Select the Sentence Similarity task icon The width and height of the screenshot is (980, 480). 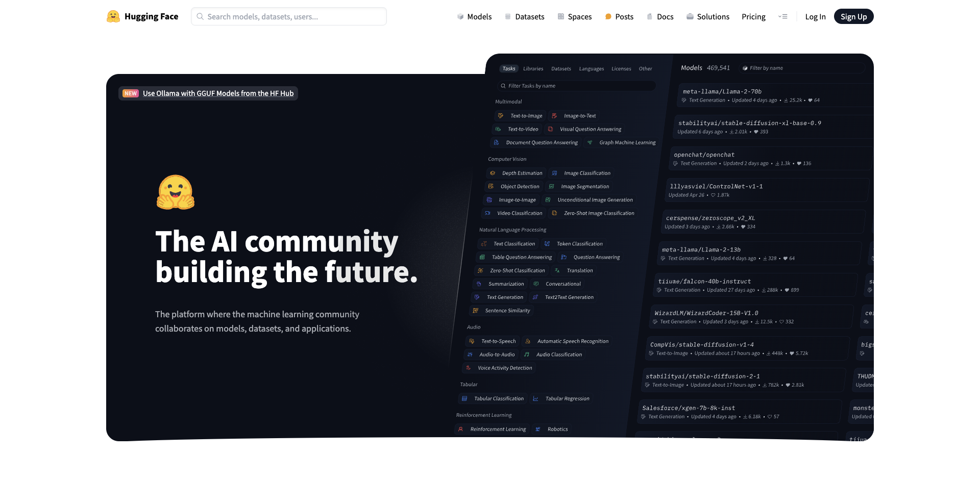[x=476, y=310]
